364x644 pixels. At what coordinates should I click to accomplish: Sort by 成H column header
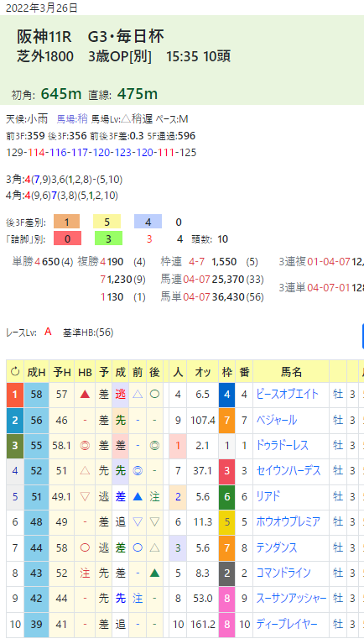[x=36, y=372]
